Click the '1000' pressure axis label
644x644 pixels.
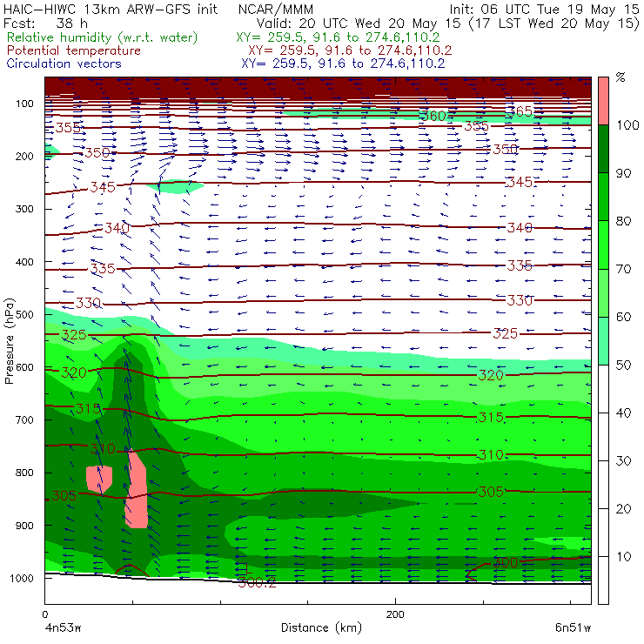pyautogui.click(x=22, y=578)
